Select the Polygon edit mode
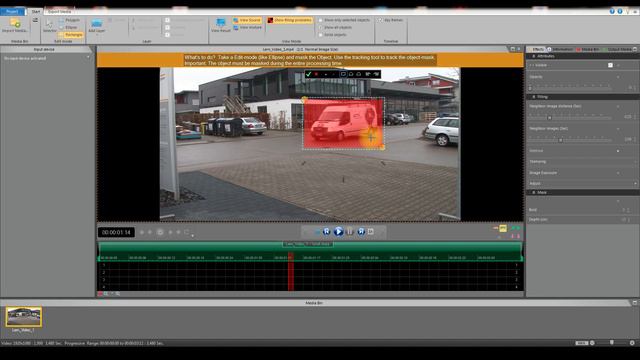This screenshot has height=360, width=640. coord(70,20)
